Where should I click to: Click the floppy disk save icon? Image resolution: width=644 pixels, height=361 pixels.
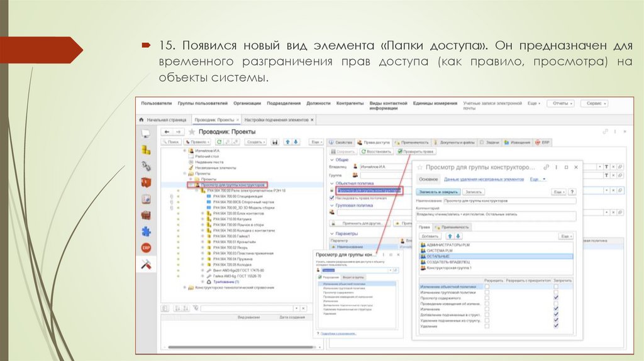click(x=275, y=143)
